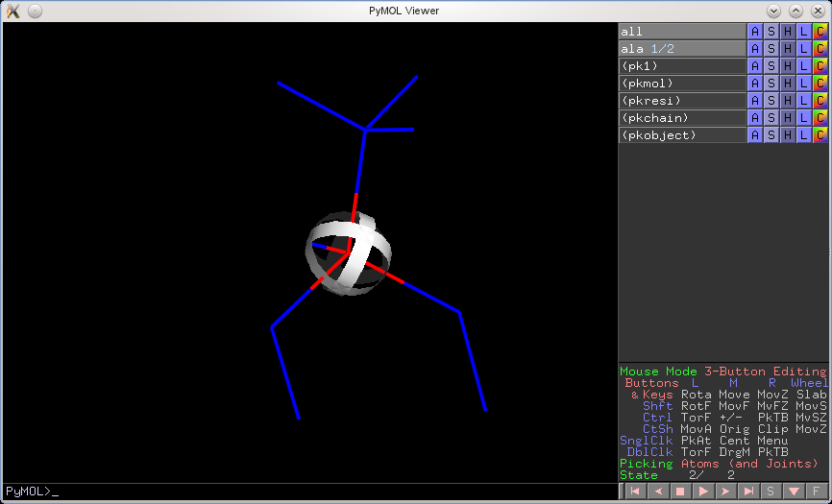Step back one frame

(657, 492)
